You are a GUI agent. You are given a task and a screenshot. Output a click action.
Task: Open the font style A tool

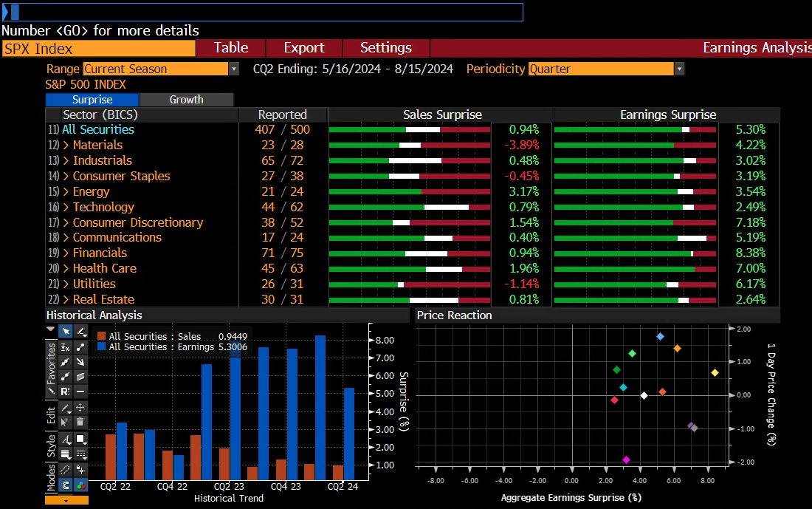65,439
